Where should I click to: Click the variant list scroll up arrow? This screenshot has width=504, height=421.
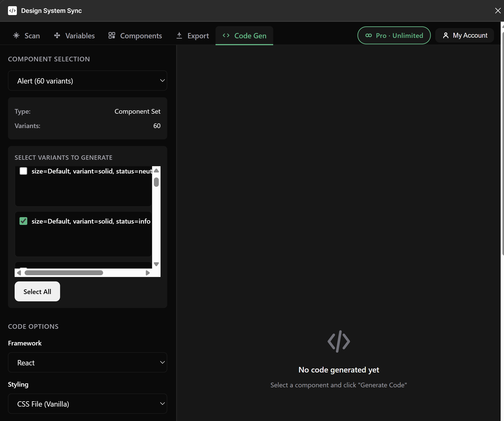[156, 171]
